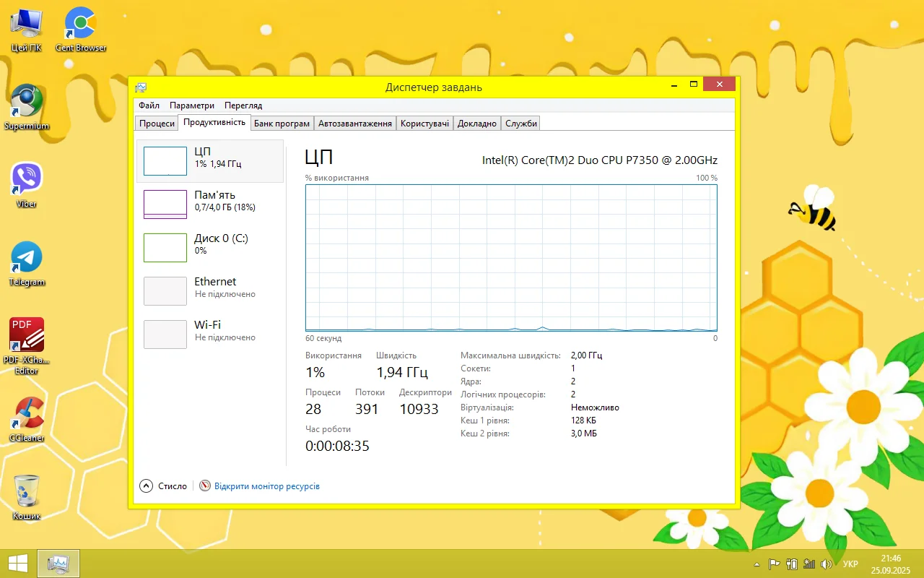The image size is (924, 578).
Task: Open the Відкрити монітор ресурсів link
Action: coord(266,486)
